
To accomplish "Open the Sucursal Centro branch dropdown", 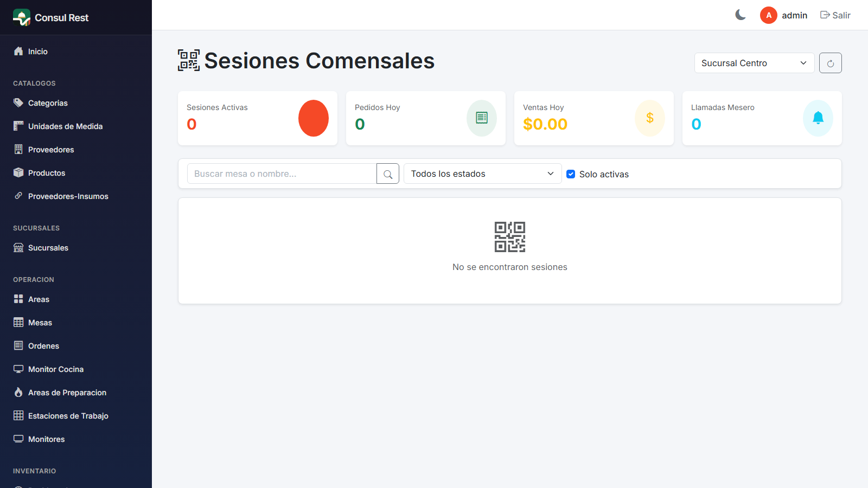I will (x=754, y=63).
